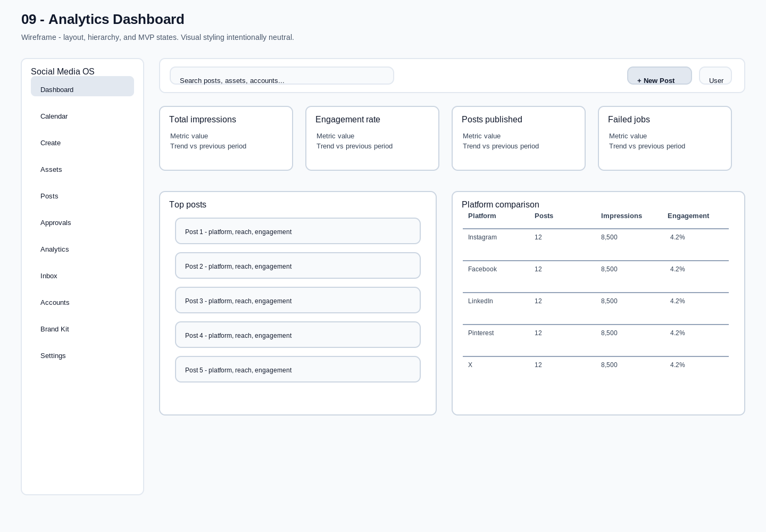
Task: Select the Instagram row name
Action: pos(482,237)
